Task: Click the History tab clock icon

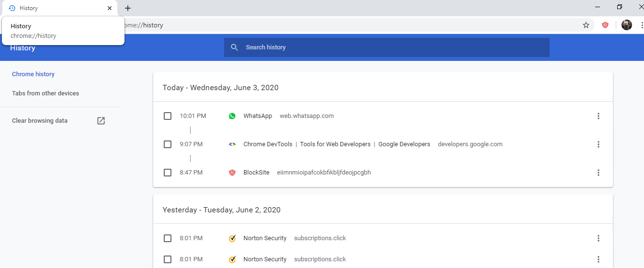Action: point(12,8)
